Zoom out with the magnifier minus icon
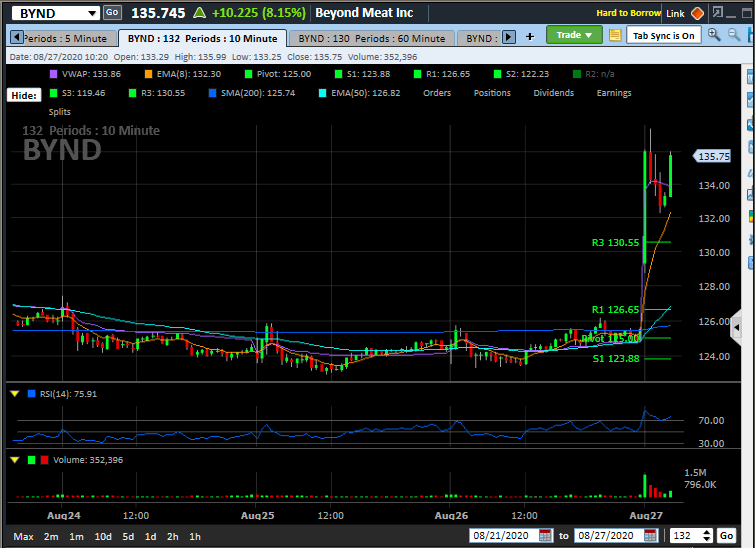This screenshot has height=548, width=755. (x=733, y=35)
